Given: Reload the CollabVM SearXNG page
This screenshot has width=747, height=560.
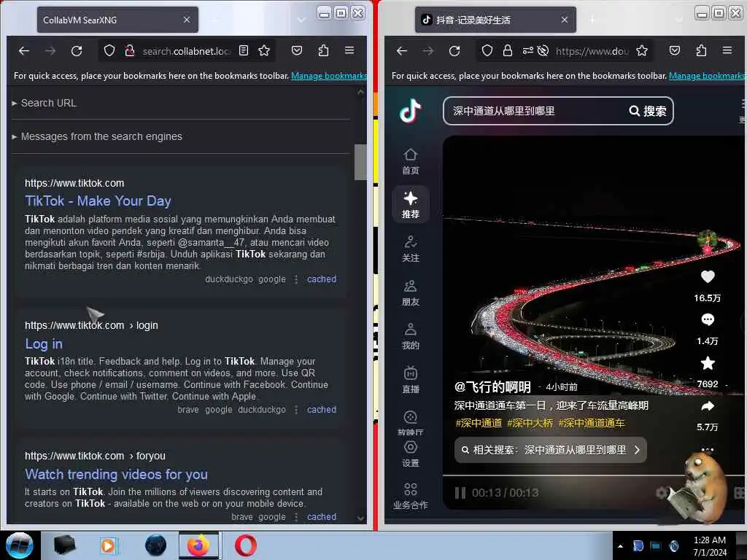Looking at the screenshot, I should tap(77, 50).
